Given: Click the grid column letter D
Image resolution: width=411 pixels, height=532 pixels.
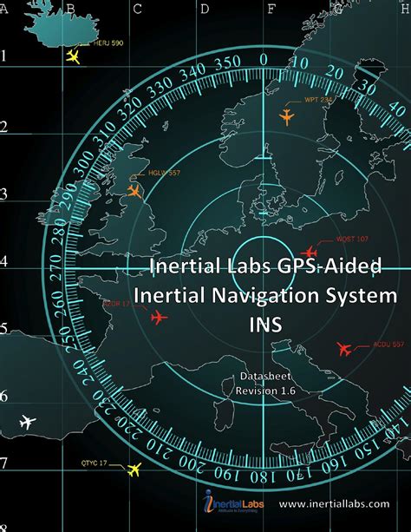Looking at the screenshot, I should pos(205,10).
